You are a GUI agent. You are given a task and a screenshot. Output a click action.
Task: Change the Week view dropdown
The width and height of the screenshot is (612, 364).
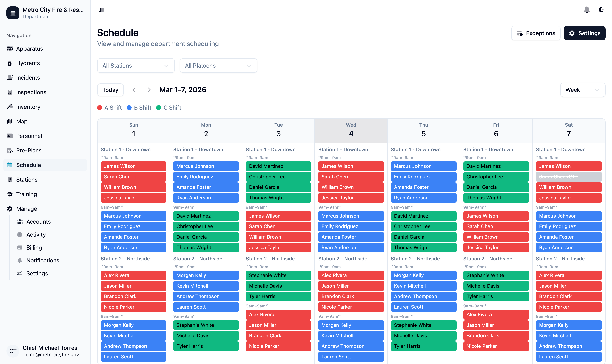(582, 90)
